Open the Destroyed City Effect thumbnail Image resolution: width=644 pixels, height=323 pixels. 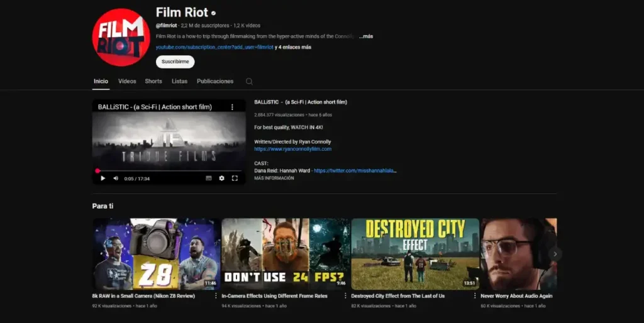[415, 254]
